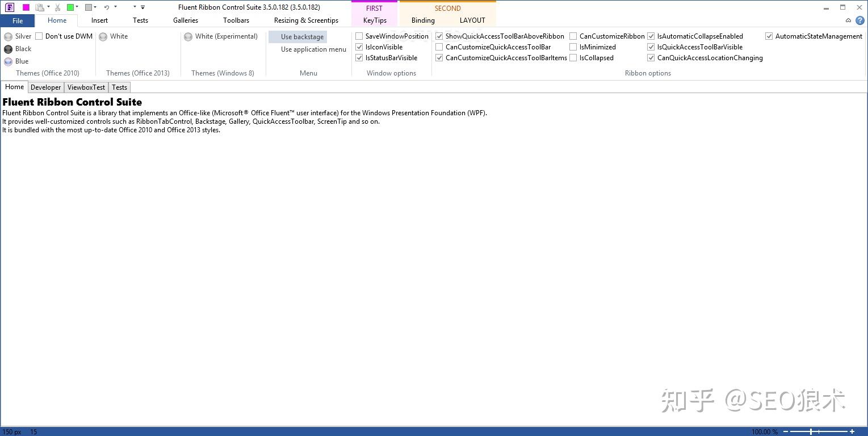Open the Insert ribbon tab

99,20
